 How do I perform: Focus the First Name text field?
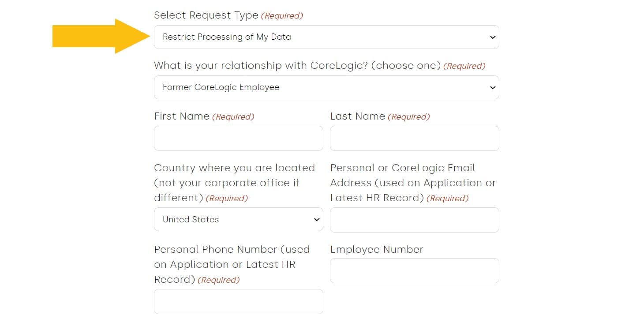click(238, 138)
